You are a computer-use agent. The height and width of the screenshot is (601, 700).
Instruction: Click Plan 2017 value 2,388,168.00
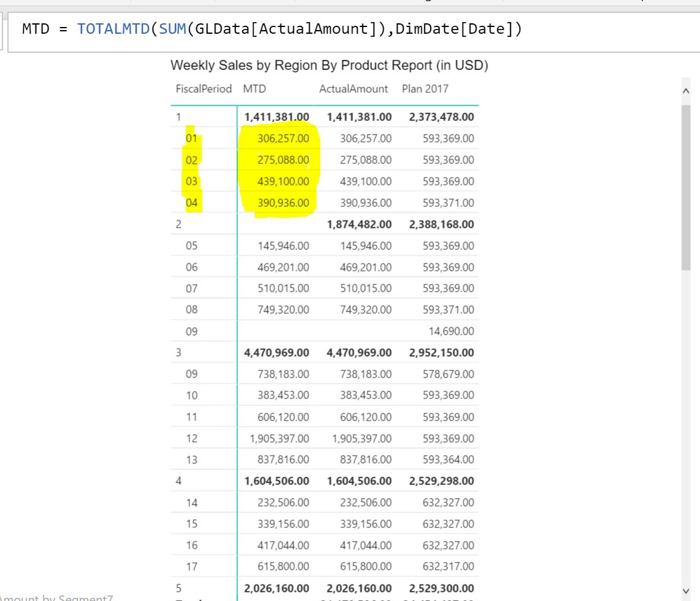442,224
